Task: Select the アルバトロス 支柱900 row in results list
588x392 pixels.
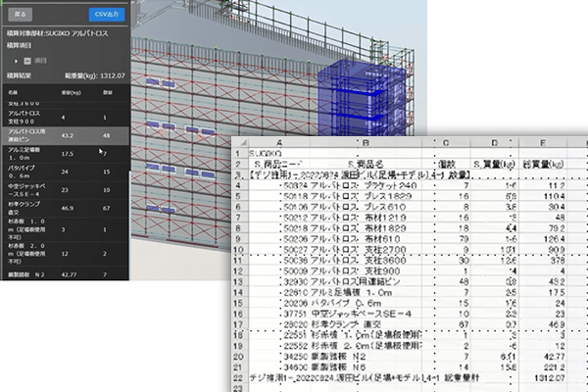Action: 65,118
